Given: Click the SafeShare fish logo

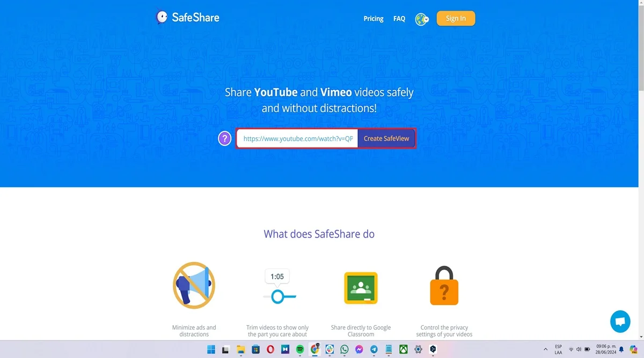Looking at the screenshot, I should (x=161, y=17).
